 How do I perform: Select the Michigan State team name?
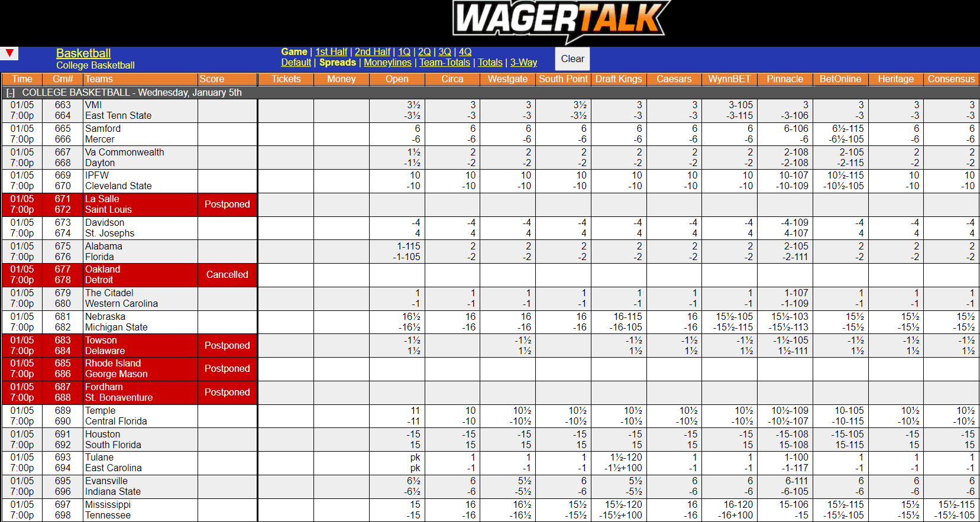117,328
